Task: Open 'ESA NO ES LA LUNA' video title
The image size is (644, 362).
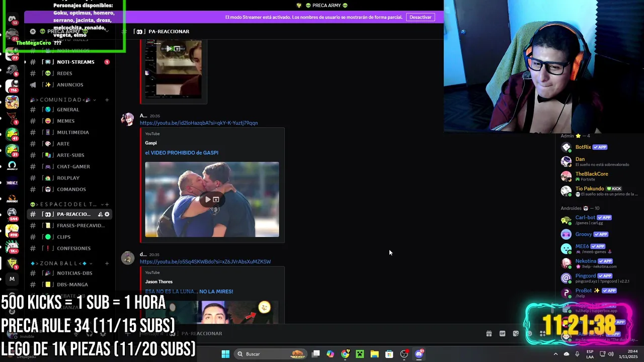Action: click(189, 292)
